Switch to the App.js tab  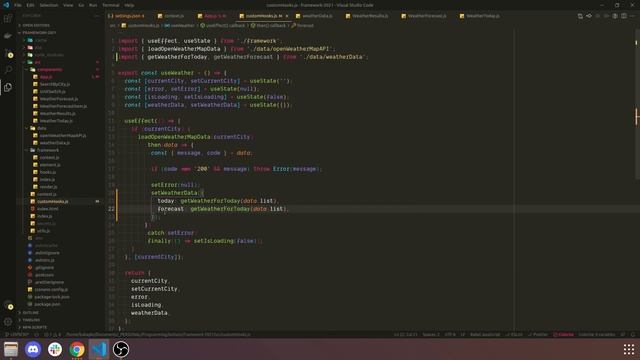pos(214,16)
